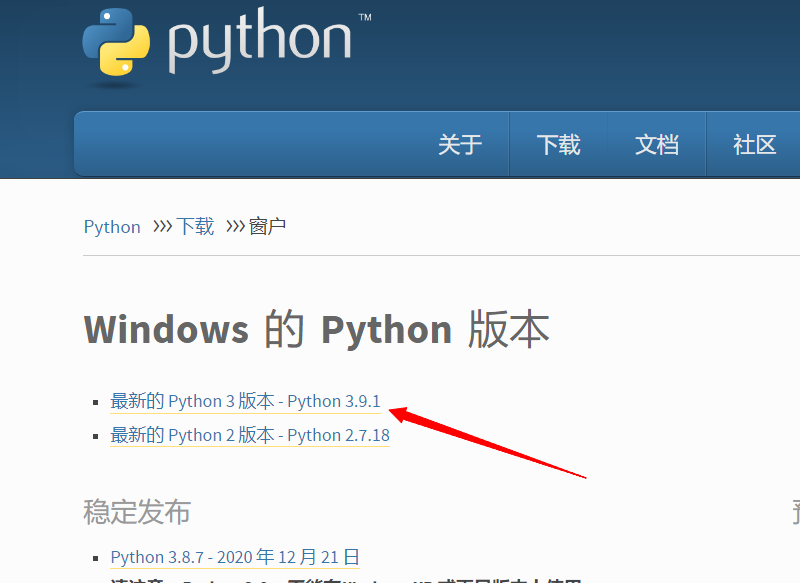Image resolution: width=800 pixels, height=583 pixels.
Task: Select 窗户 in the breadcrumb trail
Action: pyautogui.click(x=270, y=226)
